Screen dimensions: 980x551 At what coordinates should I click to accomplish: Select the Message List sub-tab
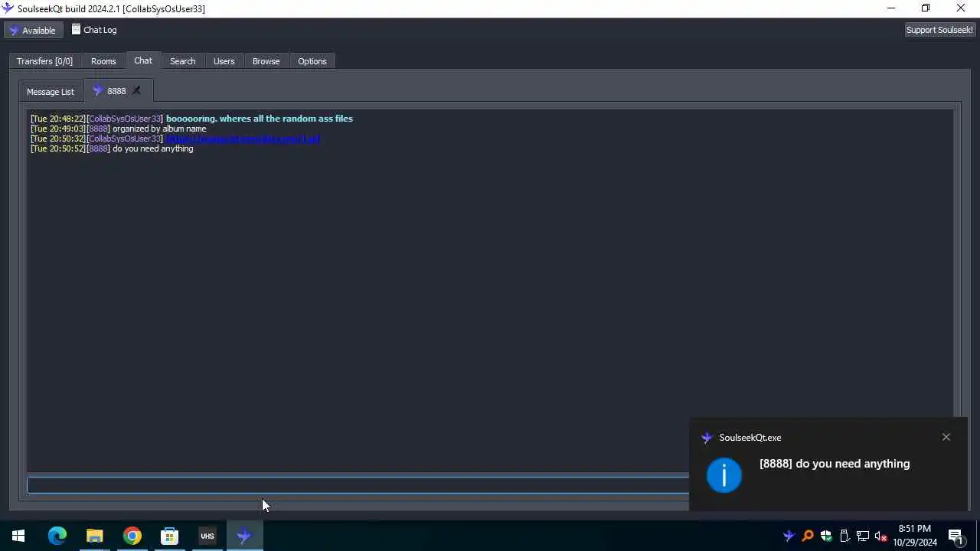tap(51, 92)
